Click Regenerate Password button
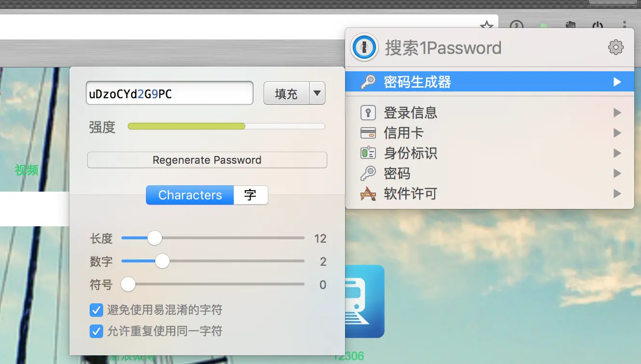Screen dimensions: 641x364 click(207, 160)
